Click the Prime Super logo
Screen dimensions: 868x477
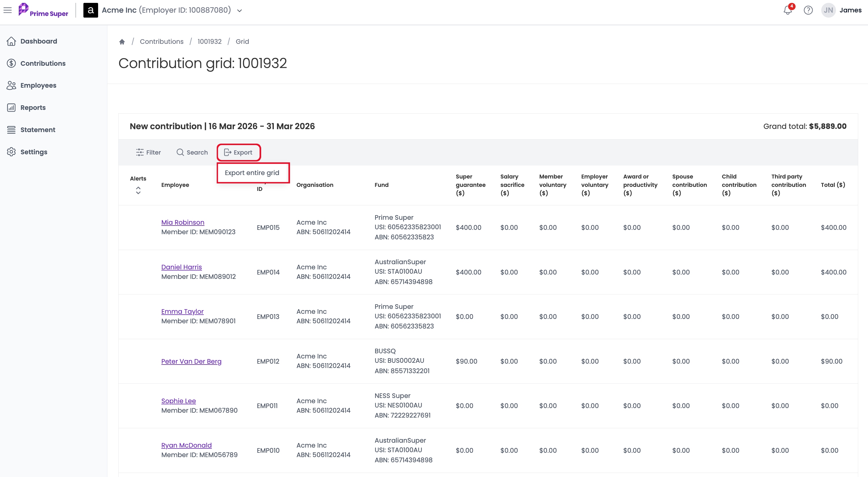[43, 10]
